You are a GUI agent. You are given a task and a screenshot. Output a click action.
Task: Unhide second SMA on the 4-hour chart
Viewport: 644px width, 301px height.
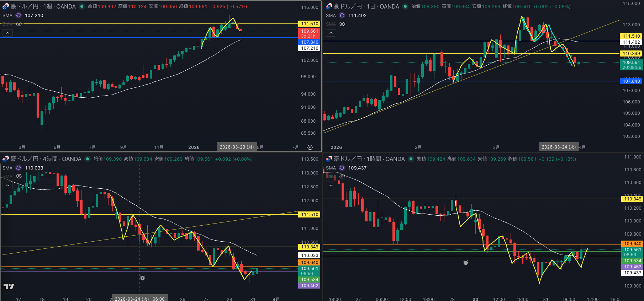(x=19, y=176)
